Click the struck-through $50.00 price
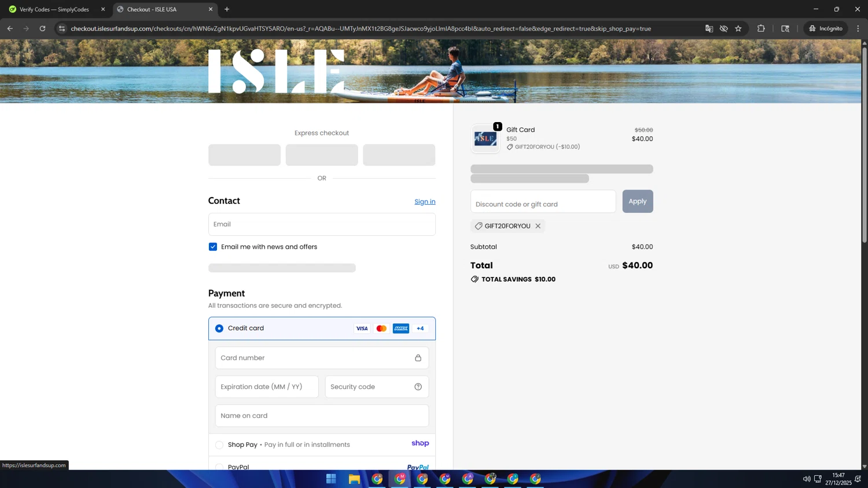The image size is (868, 488). [643, 130]
